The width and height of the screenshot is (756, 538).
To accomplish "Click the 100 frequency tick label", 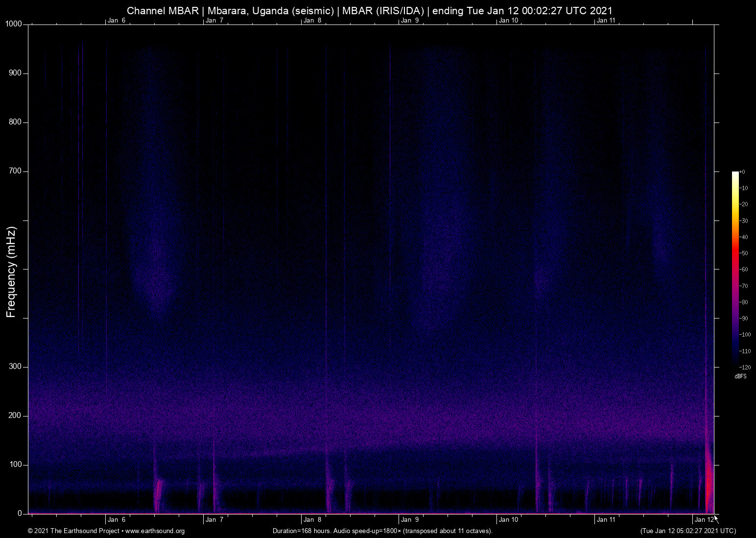I will coord(16,465).
